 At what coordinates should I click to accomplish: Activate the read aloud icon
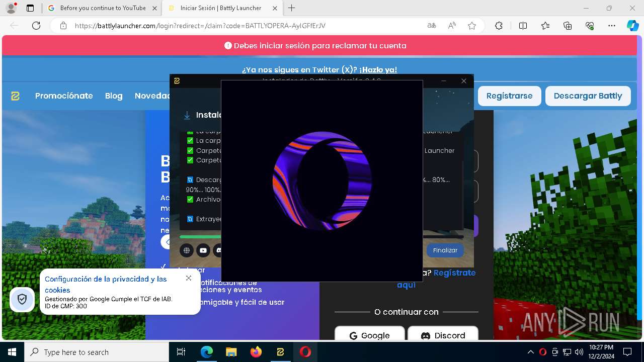(x=452, y=26)
